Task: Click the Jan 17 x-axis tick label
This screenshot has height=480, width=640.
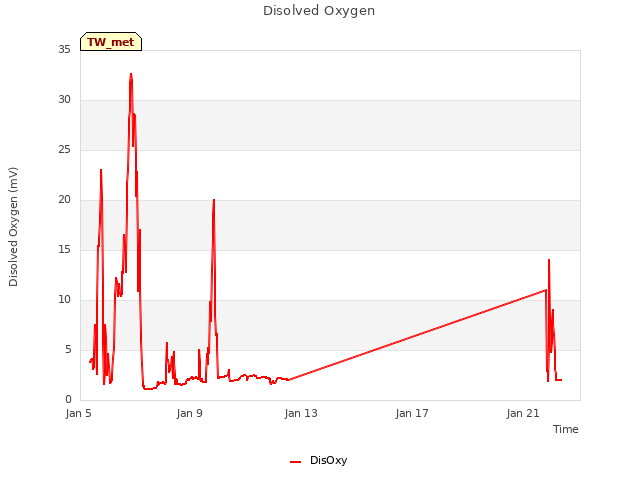Action: tap(412, 413)
